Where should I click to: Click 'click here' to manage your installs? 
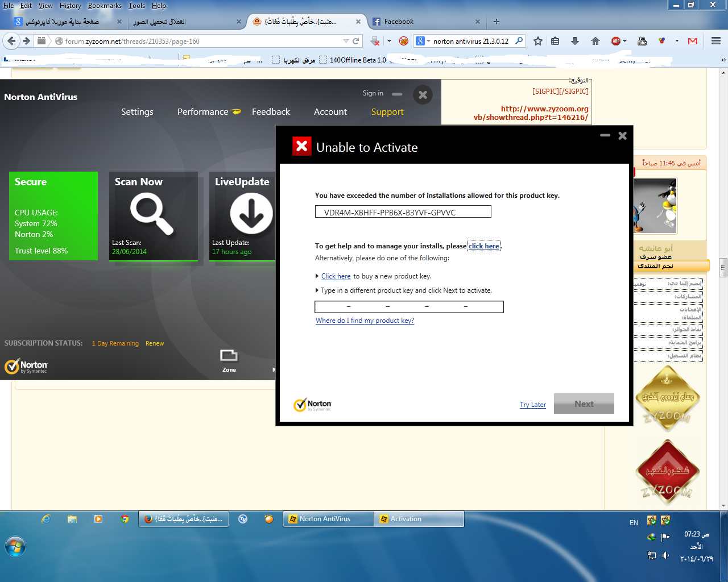point(484,246)
